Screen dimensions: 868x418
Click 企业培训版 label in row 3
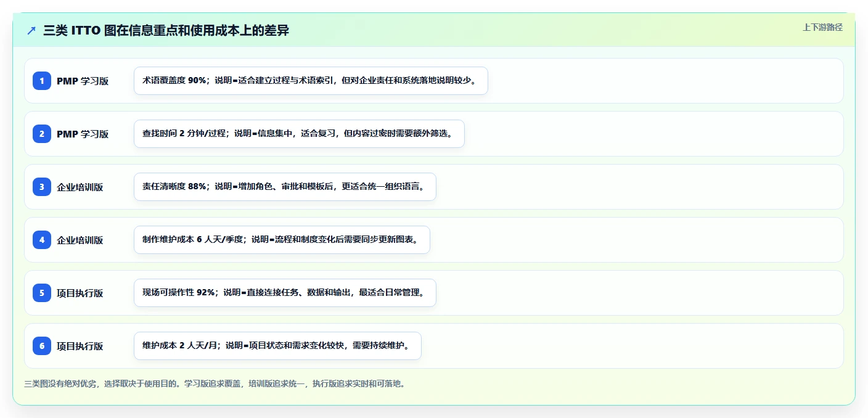(80, 187)
